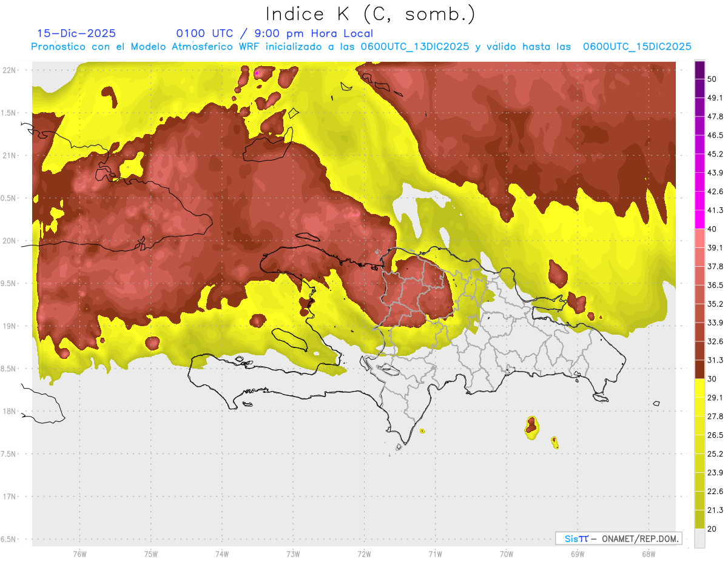Image resolution: width=728 pixels, height=562 pixels.
Task: Click the bright yellow colorbar segment between 29.1 and 30
Action: click(x=699, y=388)
